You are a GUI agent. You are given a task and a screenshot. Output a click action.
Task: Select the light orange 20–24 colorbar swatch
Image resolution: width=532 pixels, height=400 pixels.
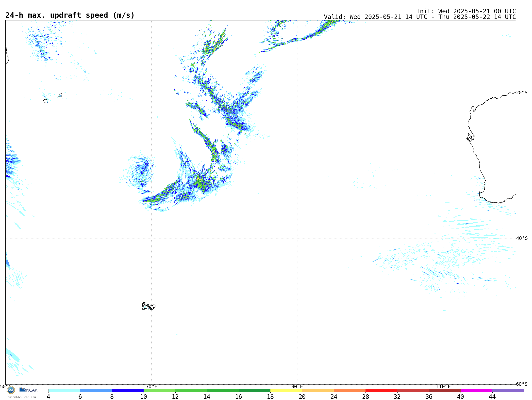pyautogui.click(x=318, y=391)
